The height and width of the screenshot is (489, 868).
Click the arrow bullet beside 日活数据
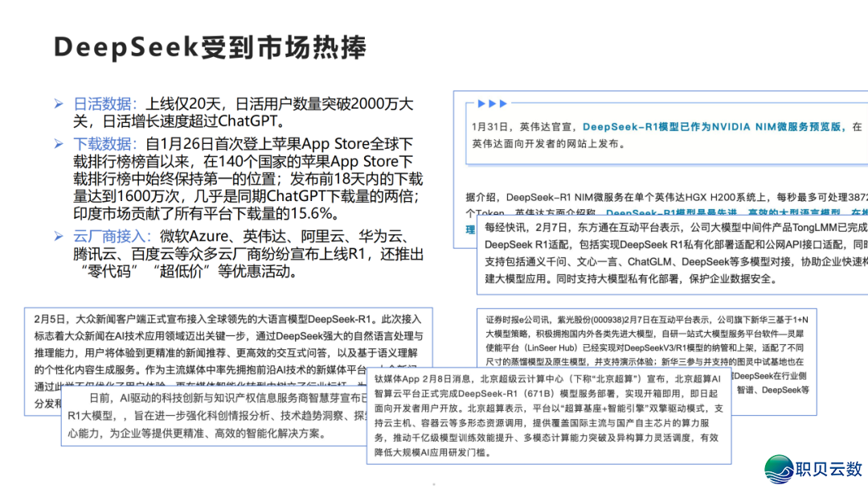[60, 103]
